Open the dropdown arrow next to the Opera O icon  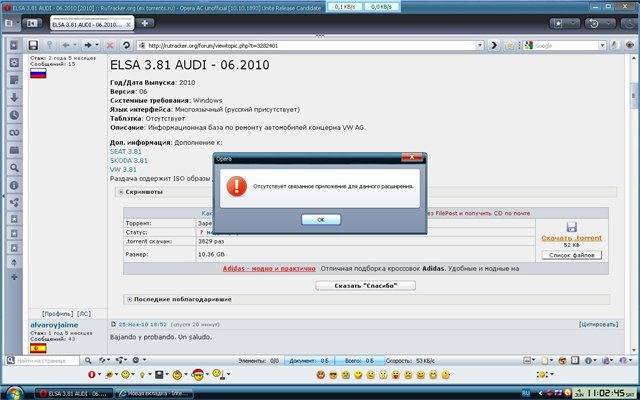[99, 374]
